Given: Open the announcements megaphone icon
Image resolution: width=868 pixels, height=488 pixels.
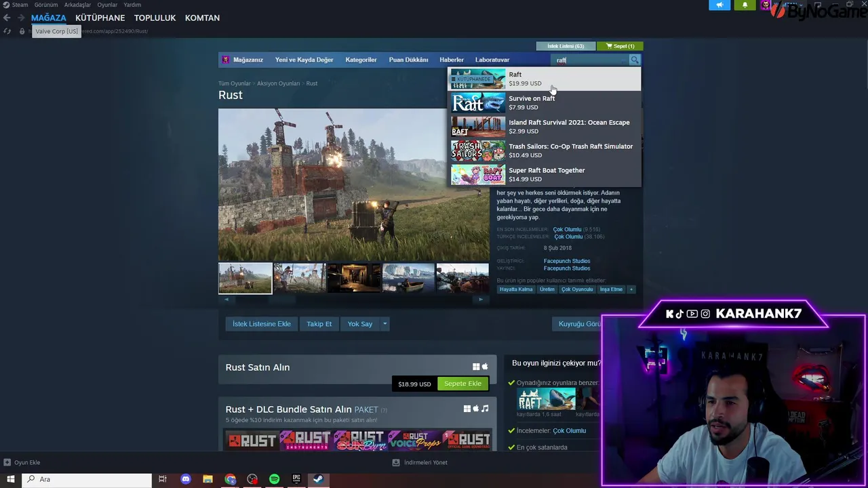Looking at the screenshot, I should click(719, 5).
